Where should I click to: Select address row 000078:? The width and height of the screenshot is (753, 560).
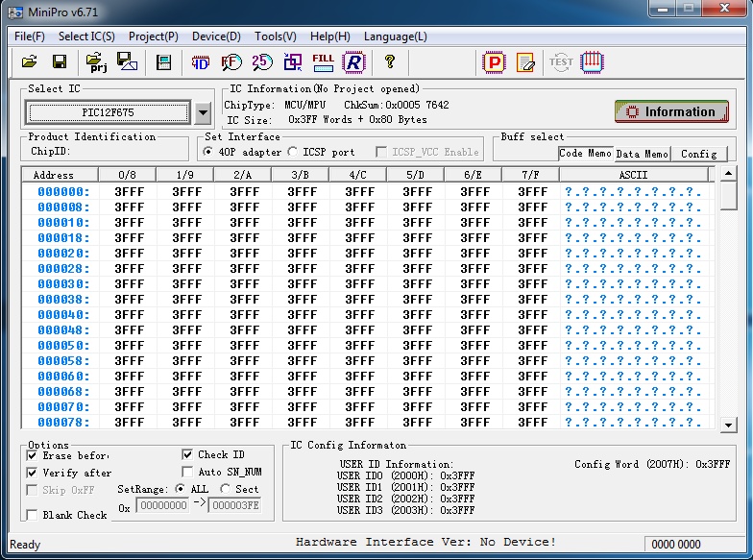(x=63, y=423)
